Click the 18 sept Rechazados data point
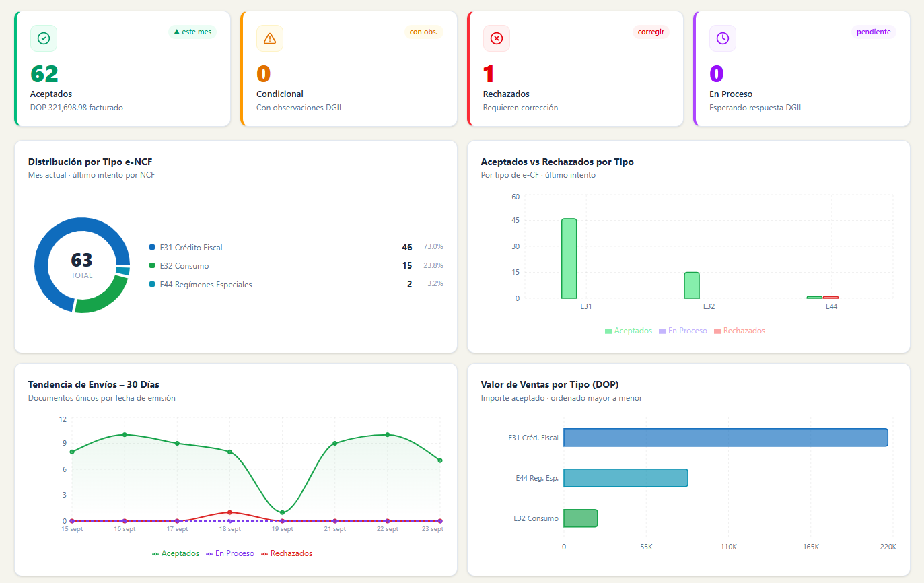924x583 pixels. coord(229,512)
